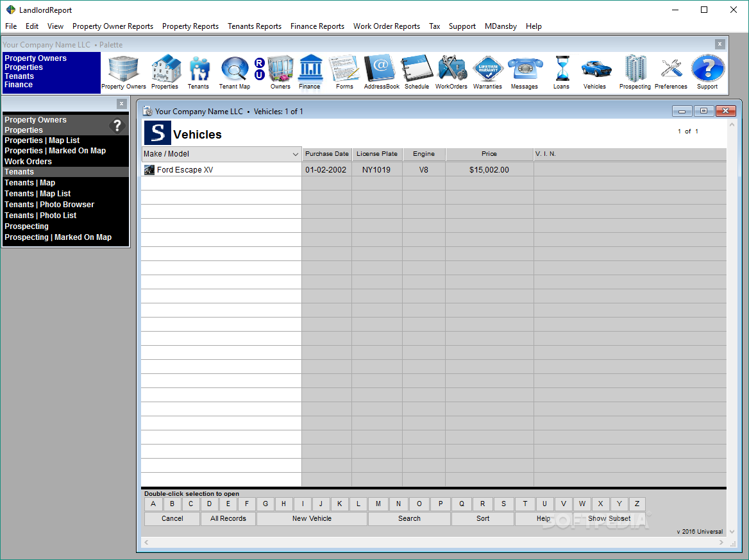749x560 pixels.
Task: Click the Ford Escape XV row thumbnail
Action: 149,169
